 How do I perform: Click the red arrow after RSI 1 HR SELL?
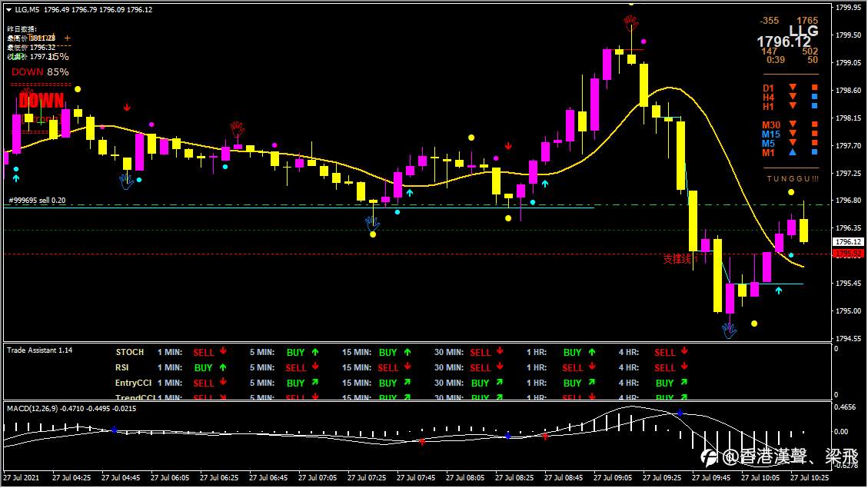click(x=592, y=367)
